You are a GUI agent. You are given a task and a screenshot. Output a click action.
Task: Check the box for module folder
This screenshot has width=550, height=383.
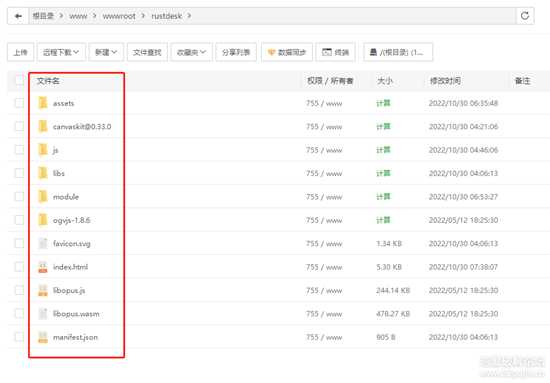[x=19, y=196]
